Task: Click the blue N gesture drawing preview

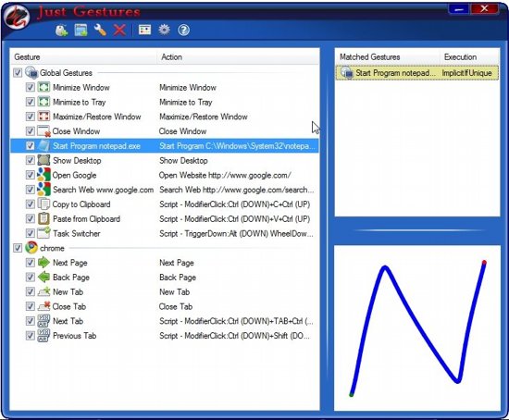Action: coord(417,327)
